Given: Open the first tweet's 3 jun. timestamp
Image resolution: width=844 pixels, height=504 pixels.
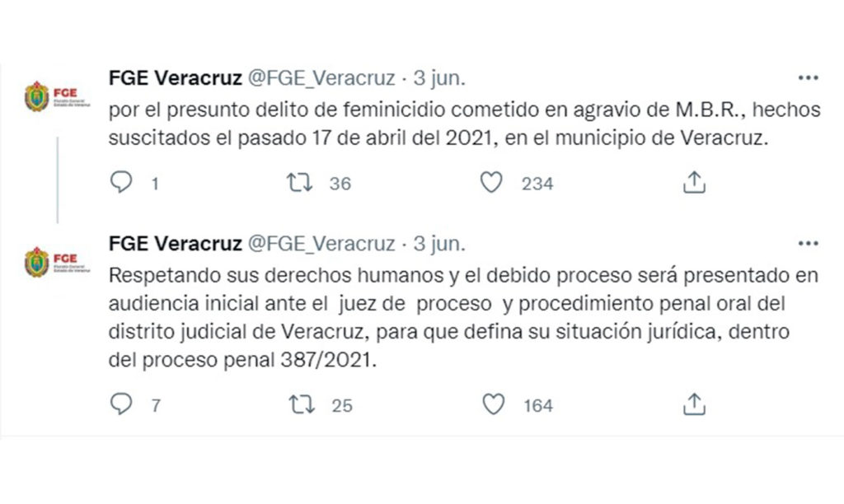Looking at the screenshot, I should [438, 78].
